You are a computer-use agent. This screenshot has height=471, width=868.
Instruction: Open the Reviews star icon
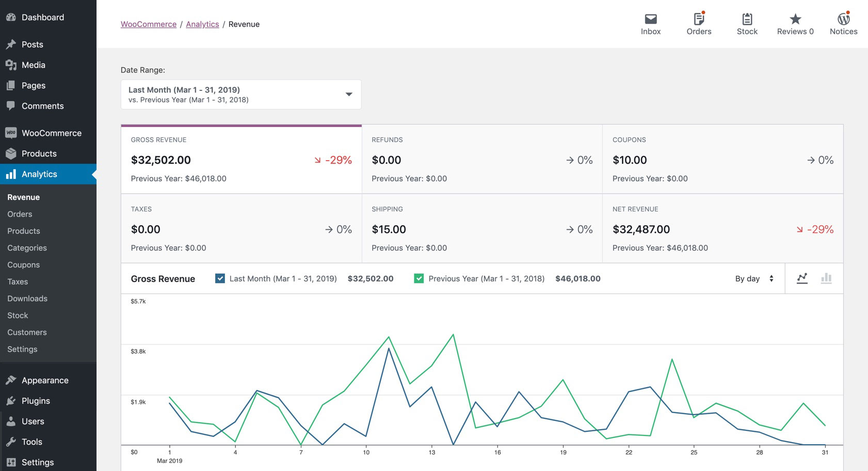coord(795,20)
